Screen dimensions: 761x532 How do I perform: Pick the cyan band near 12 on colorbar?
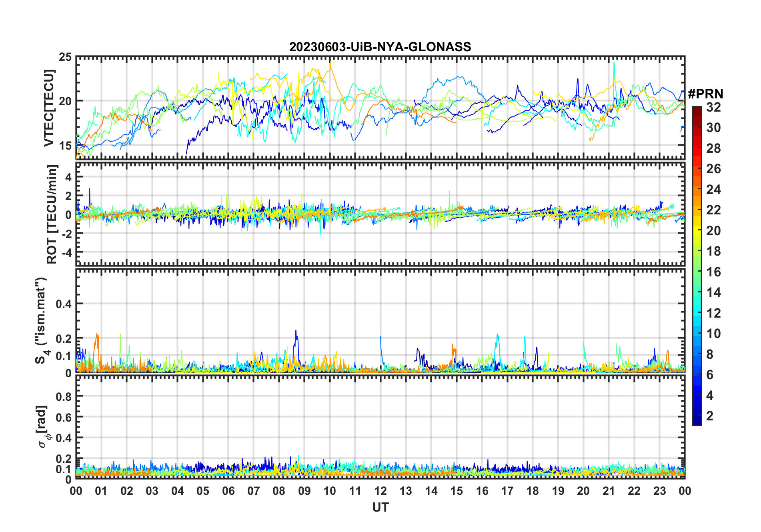[x=697, y=313]
